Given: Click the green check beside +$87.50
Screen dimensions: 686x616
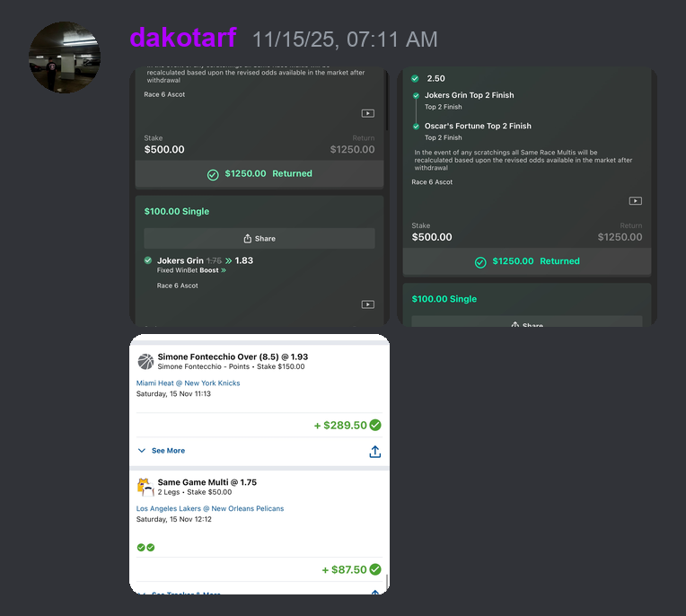Looking at the screenshot, I should (375, 569).
